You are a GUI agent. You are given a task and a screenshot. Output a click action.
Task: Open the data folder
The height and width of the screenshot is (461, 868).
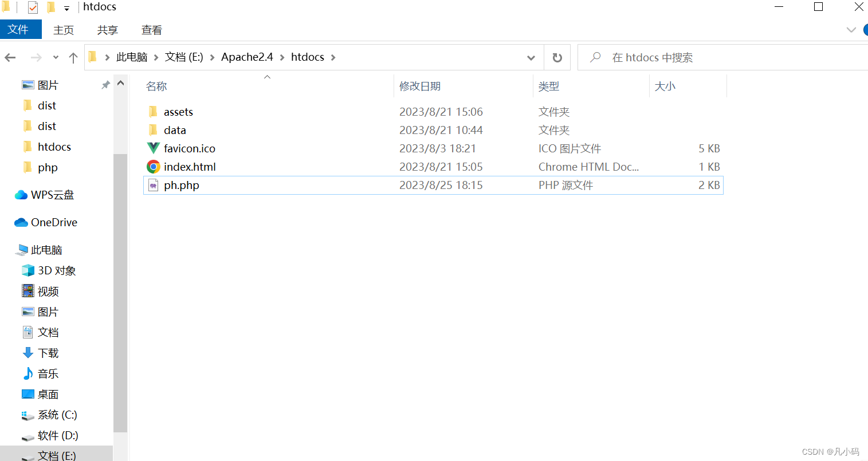(175, 129)
